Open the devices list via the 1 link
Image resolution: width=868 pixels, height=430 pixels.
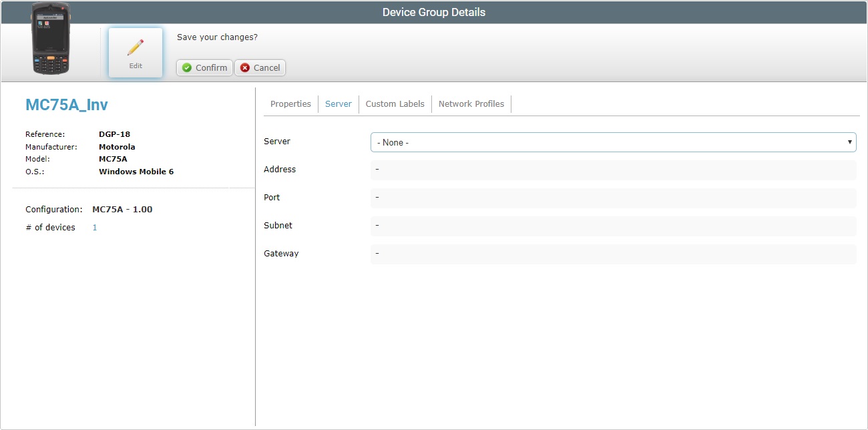coord(94,227)
